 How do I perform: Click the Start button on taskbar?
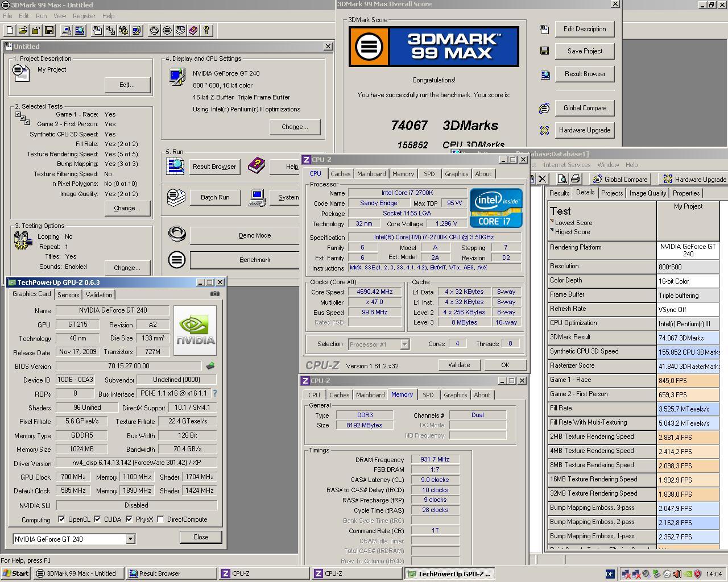click(15, 573)
